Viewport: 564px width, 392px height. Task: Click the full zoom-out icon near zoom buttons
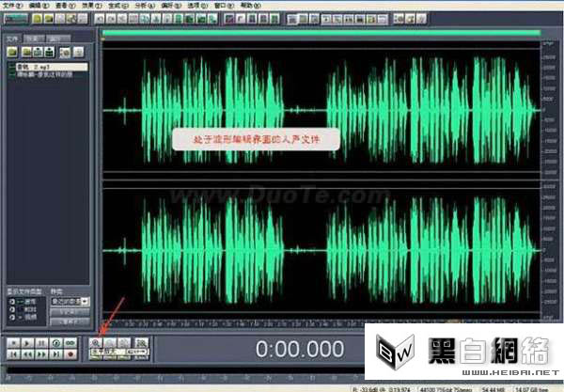(141, 343)
